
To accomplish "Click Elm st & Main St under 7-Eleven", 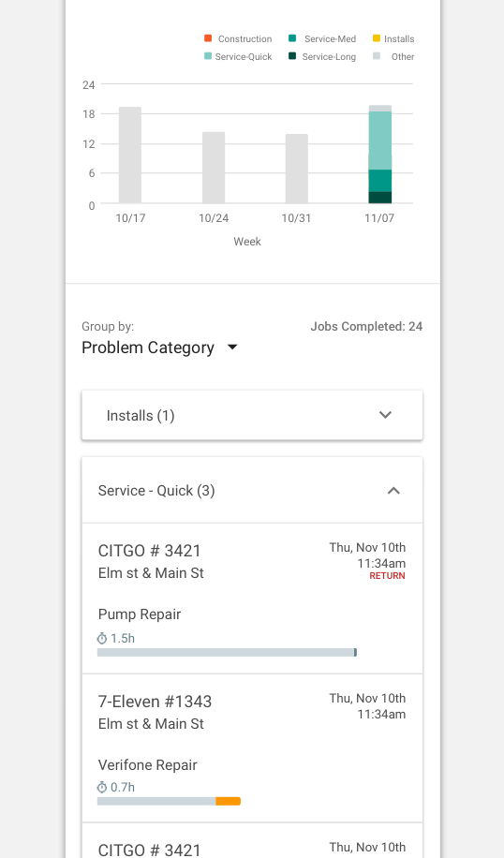I will [x=151, y=723].
